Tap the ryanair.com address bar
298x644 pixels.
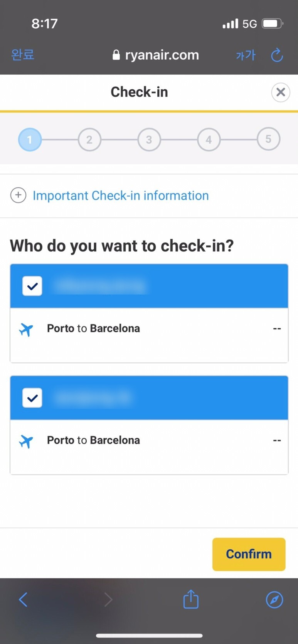tap(156, 55)
